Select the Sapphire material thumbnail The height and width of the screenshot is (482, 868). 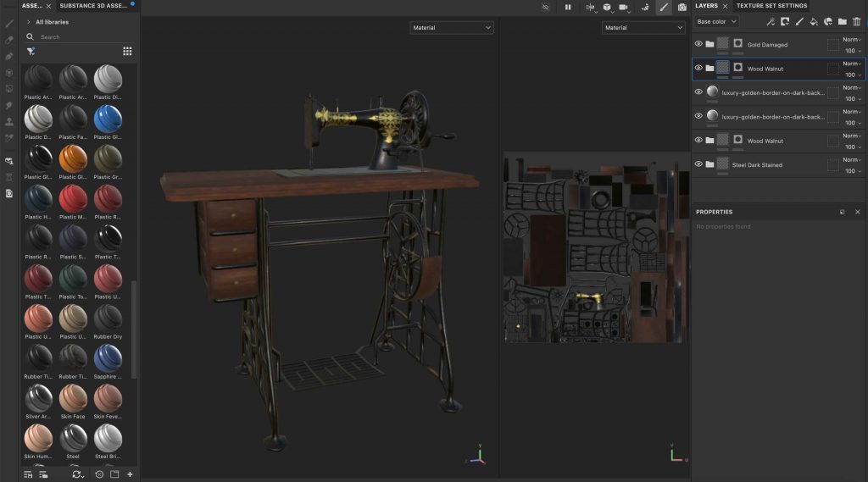click(108, 357)
